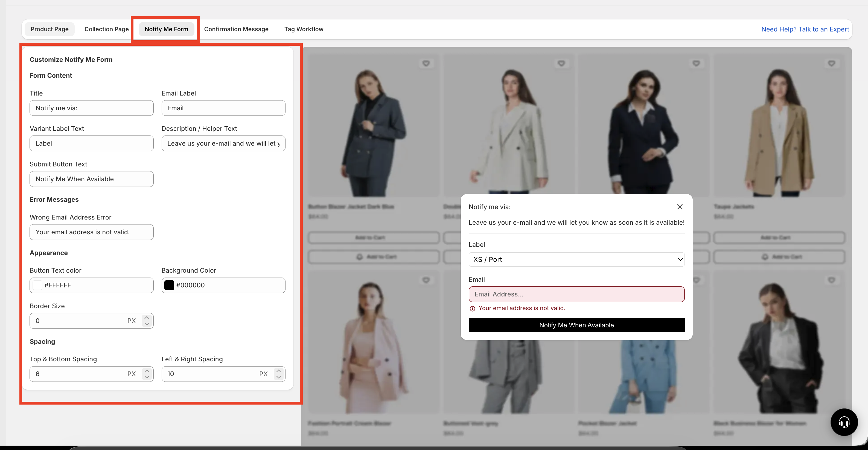Image resolution: width=868 pixels, height=450 pixels.
Task: Decrease Top & Bottom Spacing value
Action: [x=147, y=377]
